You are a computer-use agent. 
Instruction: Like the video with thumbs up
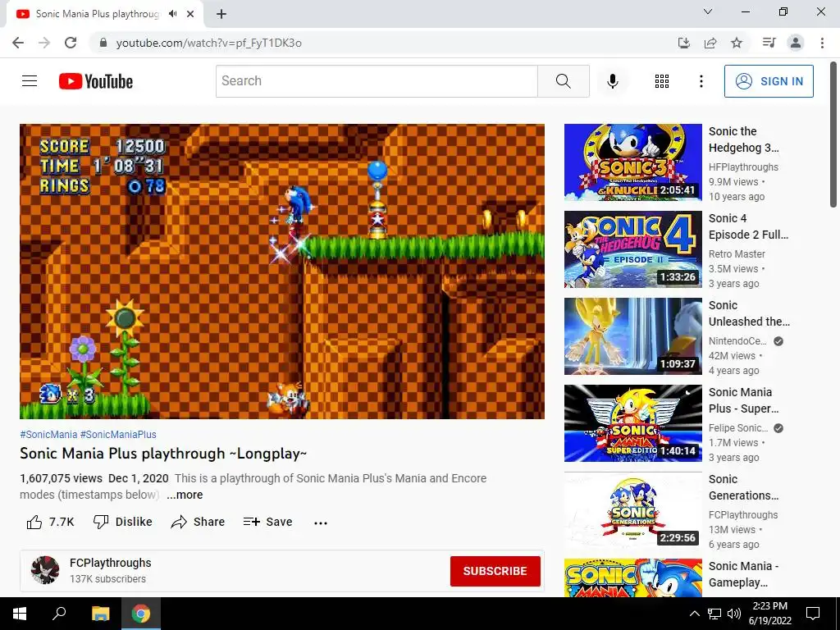tap(50, 522)
